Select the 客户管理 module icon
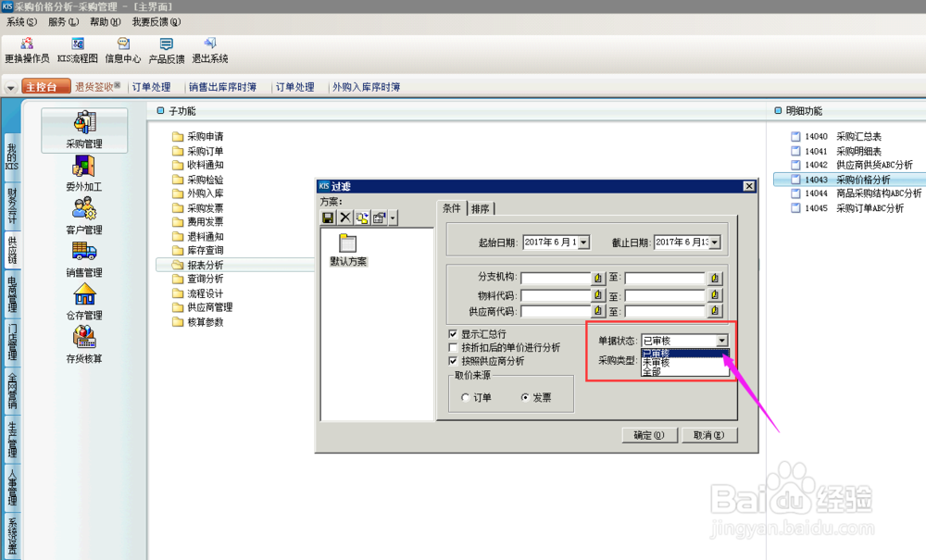926x560 pixels. 84,216
